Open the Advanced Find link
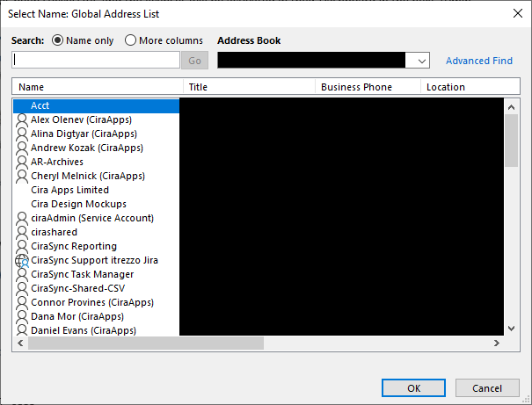Viewport: 532px width, 405px height. click(478, 61)
